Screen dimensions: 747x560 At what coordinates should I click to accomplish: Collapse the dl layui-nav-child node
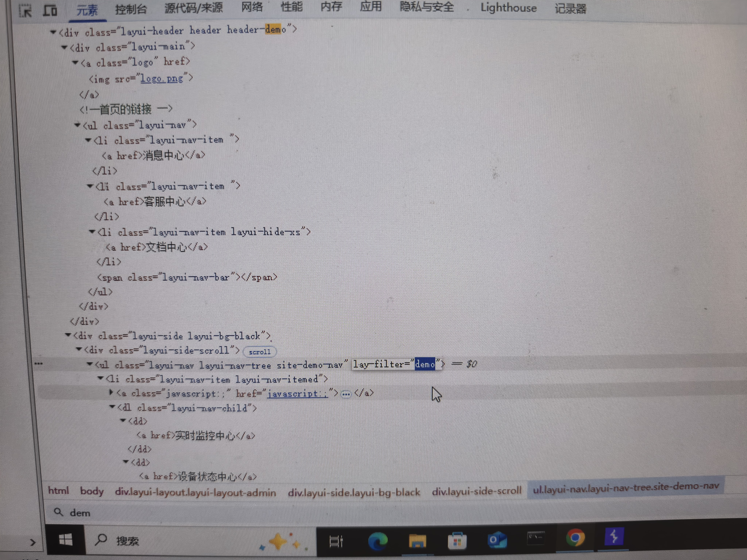click(112, 407)
